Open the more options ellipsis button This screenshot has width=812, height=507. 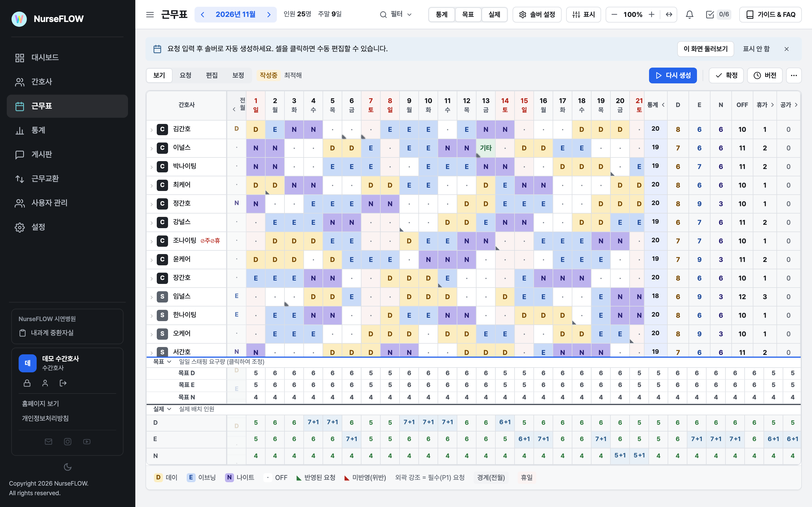tap(794, 75)
